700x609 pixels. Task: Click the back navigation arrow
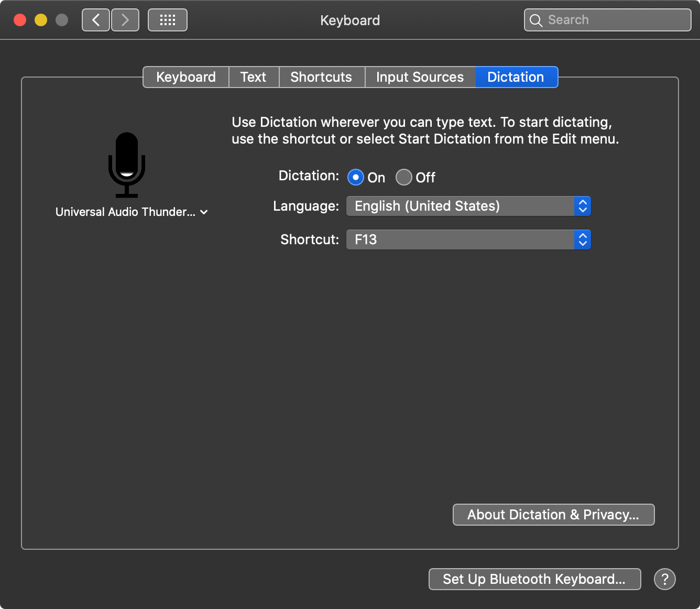click(x=96, y=20)
